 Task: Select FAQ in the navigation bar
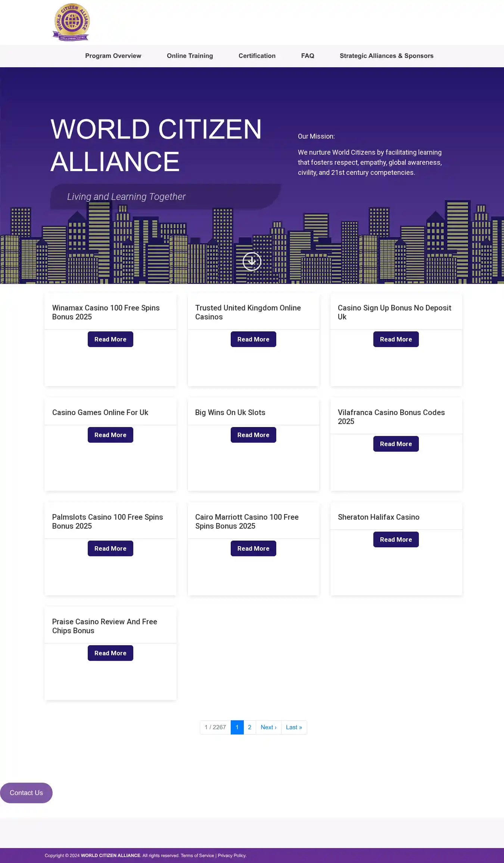click(308, 56)
